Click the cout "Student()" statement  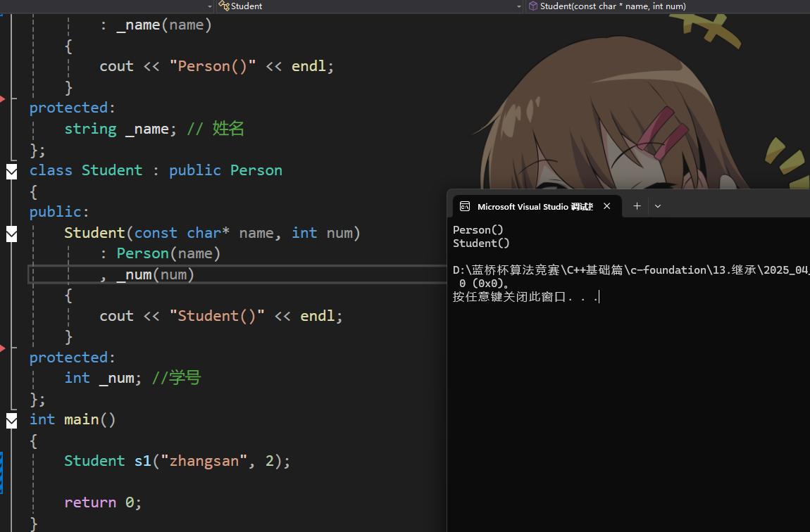220,316
